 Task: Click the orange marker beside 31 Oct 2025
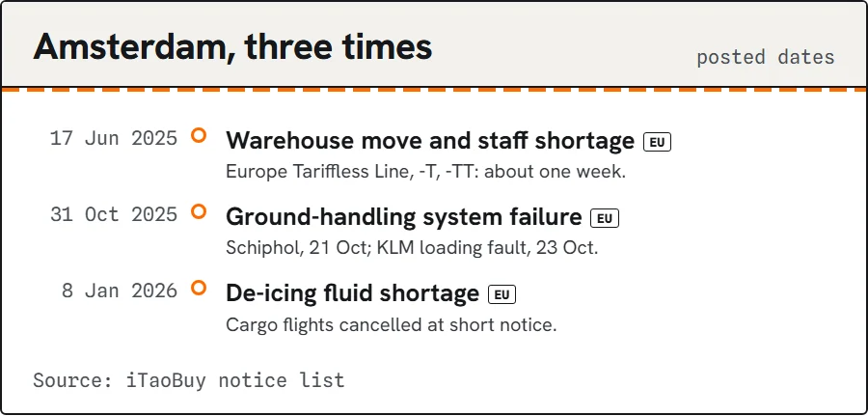199,211
